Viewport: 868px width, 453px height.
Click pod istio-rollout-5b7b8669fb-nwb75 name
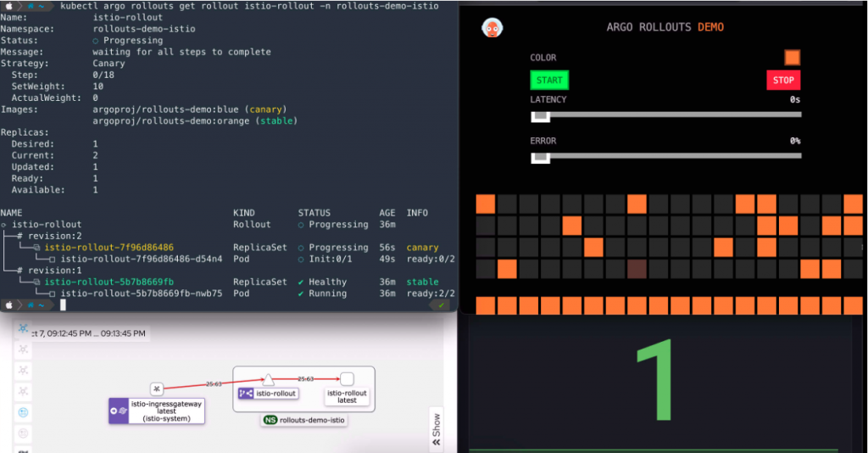tap(142, 294)
